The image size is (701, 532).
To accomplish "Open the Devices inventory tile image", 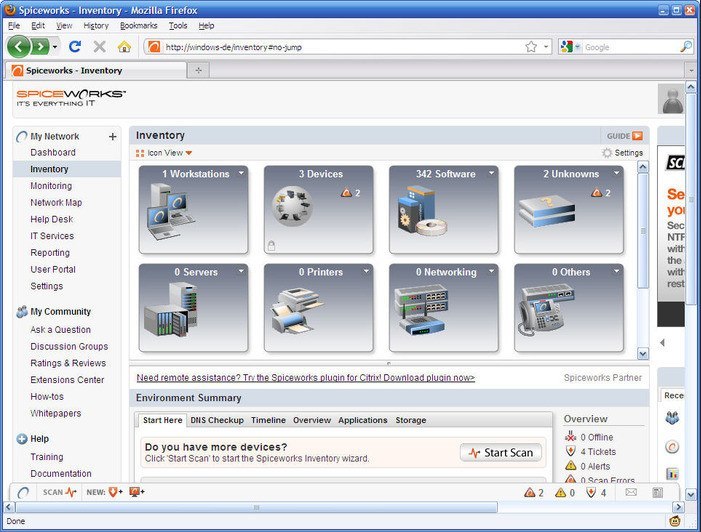I will point(292,206).
